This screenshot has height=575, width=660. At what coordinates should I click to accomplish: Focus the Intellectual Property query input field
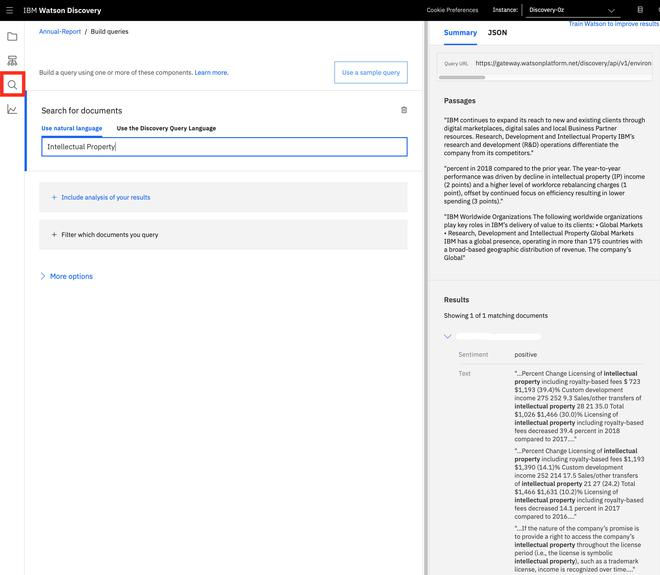pyautogui.click(x=224, y=147)
